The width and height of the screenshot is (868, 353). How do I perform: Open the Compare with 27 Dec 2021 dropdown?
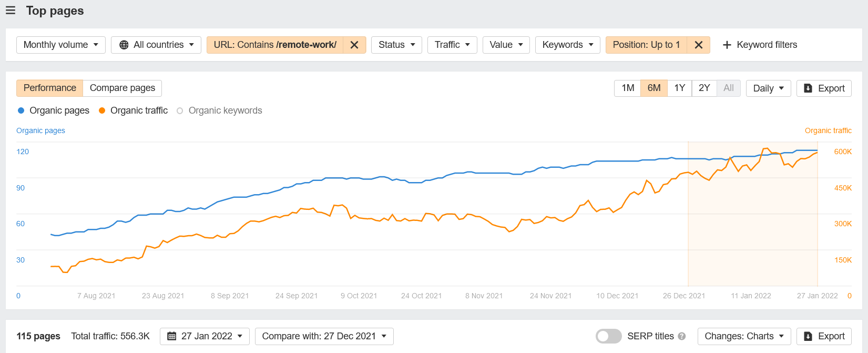pos(324,336)
